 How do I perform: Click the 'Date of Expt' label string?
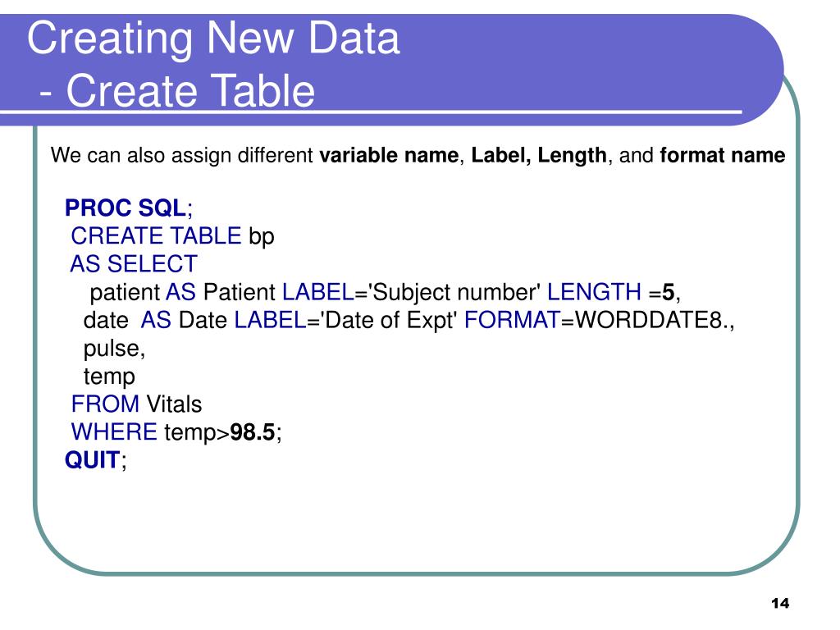tap(388, 321)
